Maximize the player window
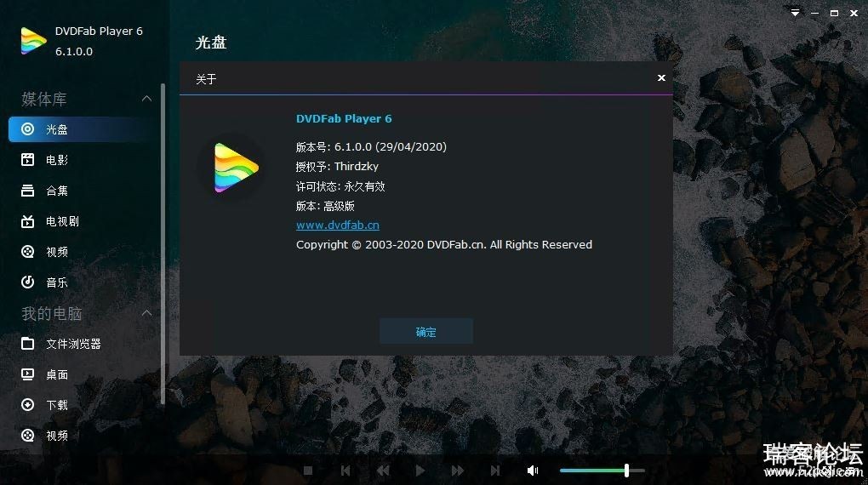This screenshot has height=485, width=868. tap(834, 13)
